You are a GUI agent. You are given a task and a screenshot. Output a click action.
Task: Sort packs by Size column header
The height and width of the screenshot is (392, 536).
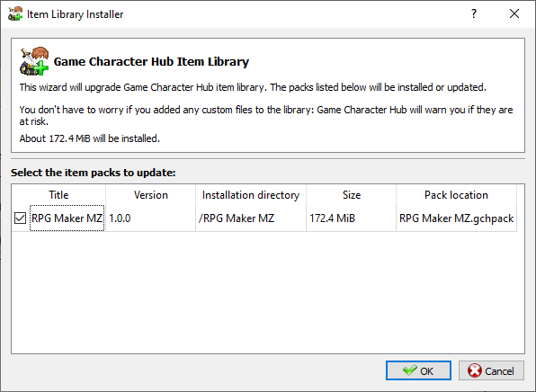(x=352, y=195)
